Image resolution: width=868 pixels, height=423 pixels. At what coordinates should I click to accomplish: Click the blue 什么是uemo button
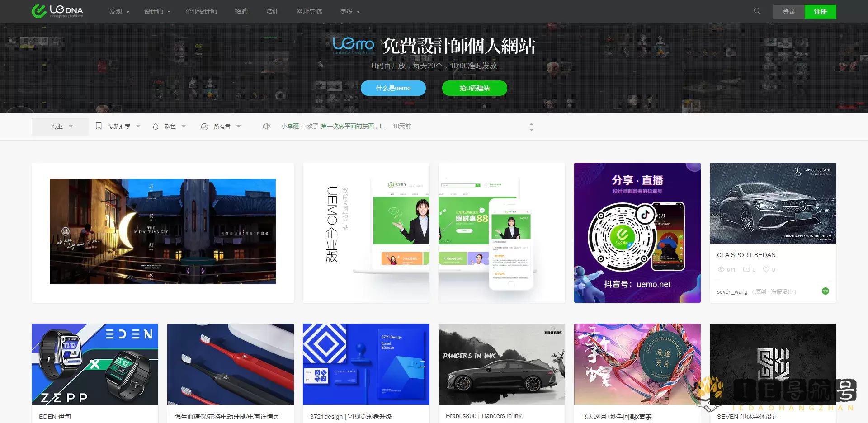click(x=393, y=88)
